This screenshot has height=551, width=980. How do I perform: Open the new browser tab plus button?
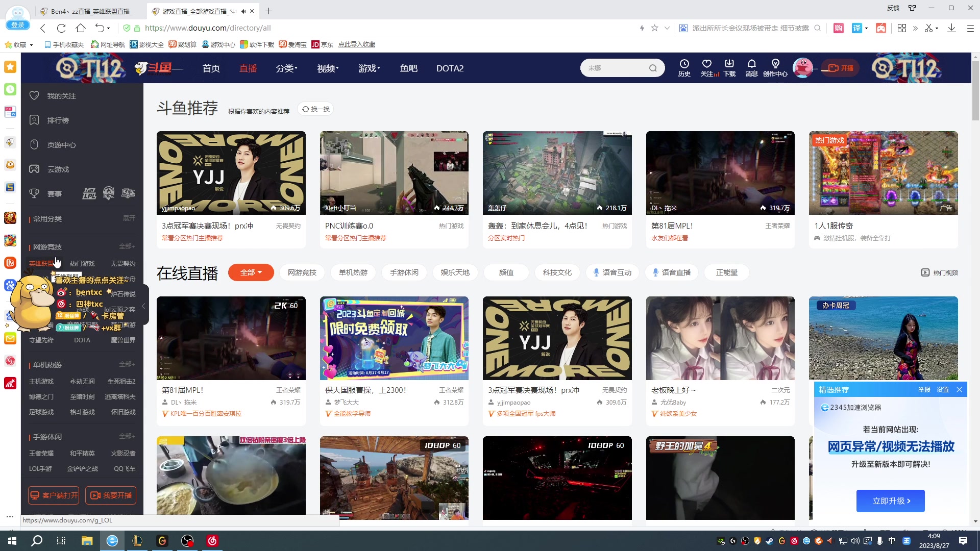pos(268,11)
